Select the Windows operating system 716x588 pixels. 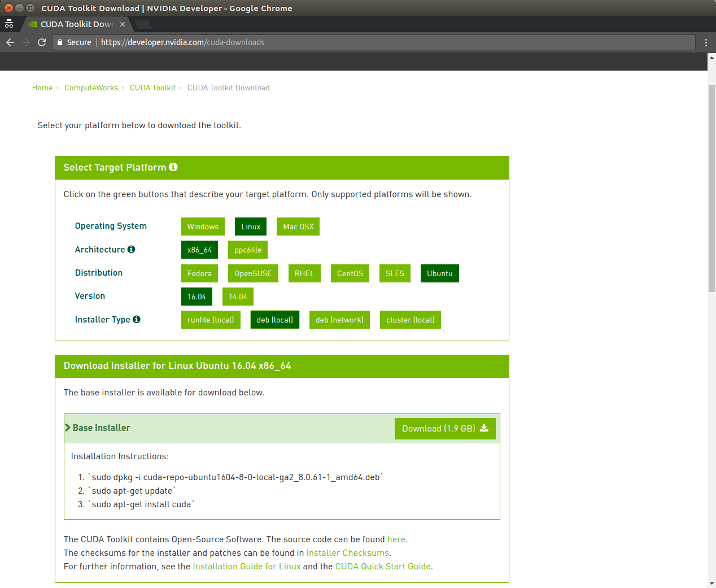203,227
